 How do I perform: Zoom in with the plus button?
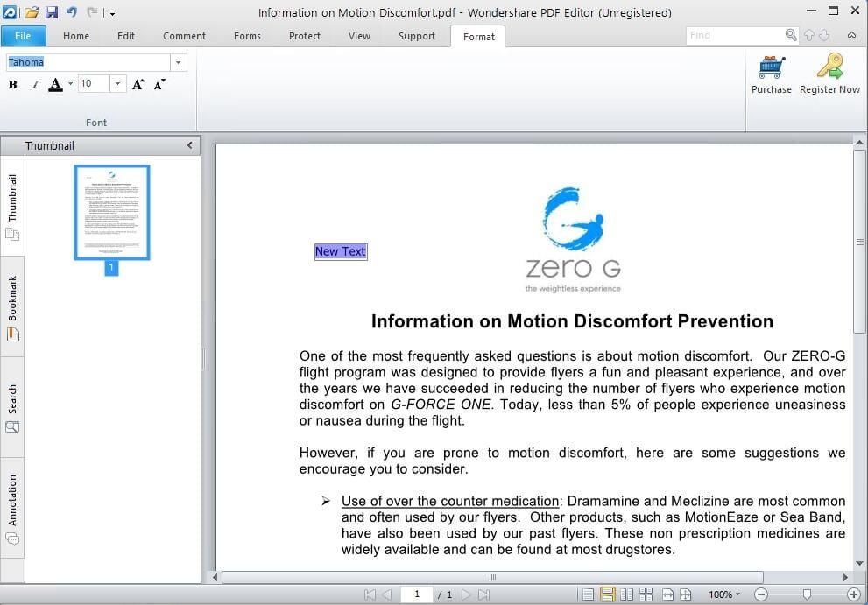click(854, 594)
